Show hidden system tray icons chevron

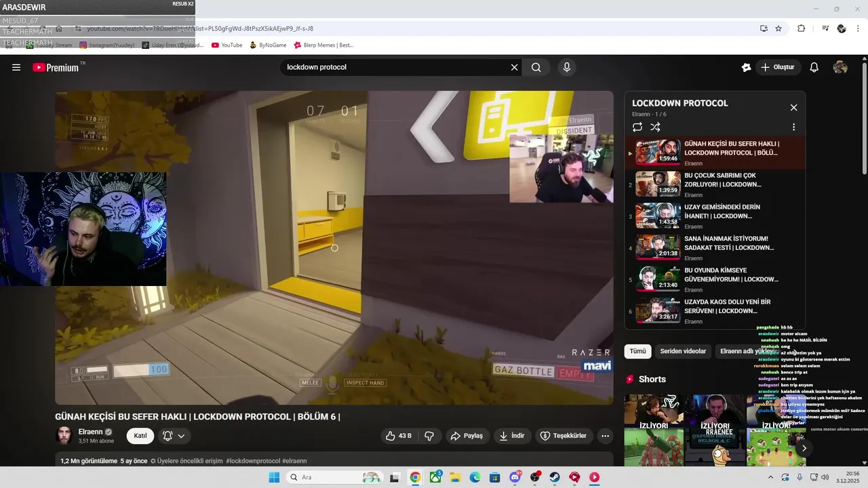click(770, 477)
